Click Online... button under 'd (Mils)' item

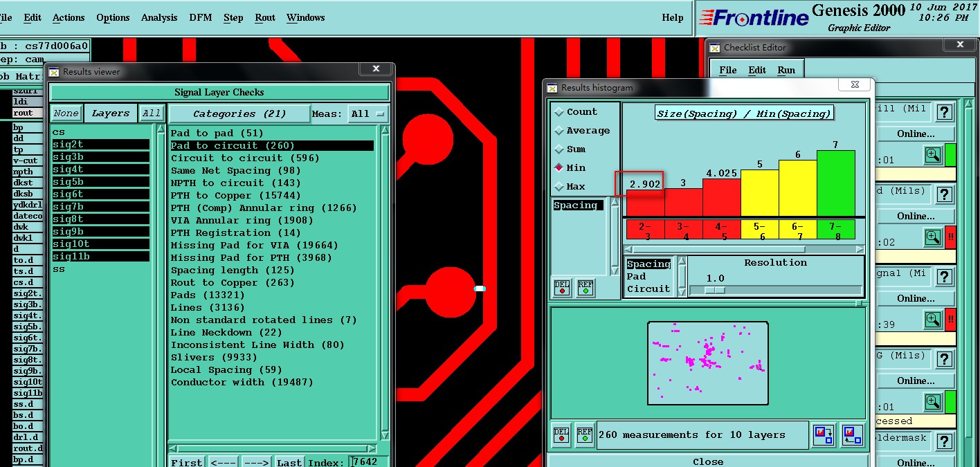[916, 217]
